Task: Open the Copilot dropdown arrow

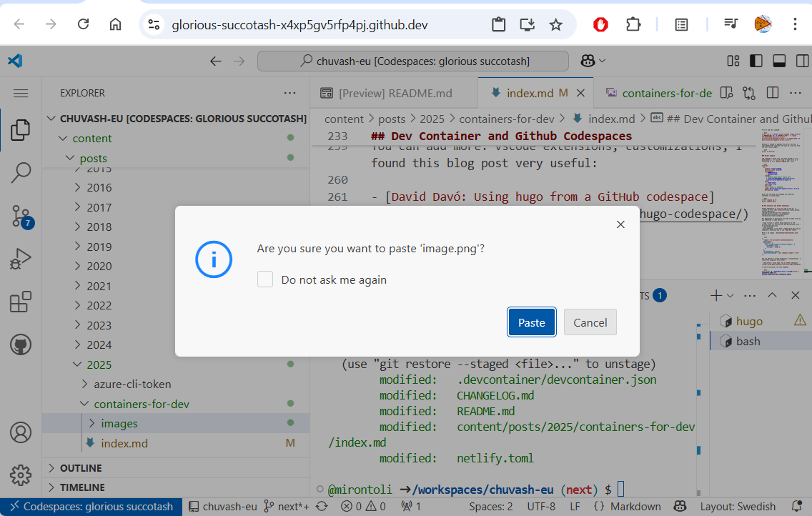Action: click(x=603, y=61)
